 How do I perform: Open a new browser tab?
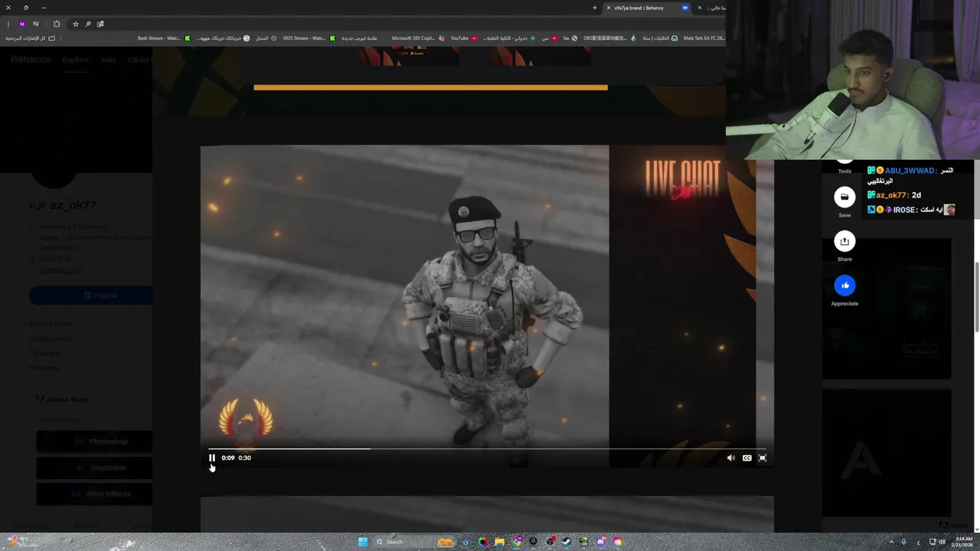pos(594,8)
